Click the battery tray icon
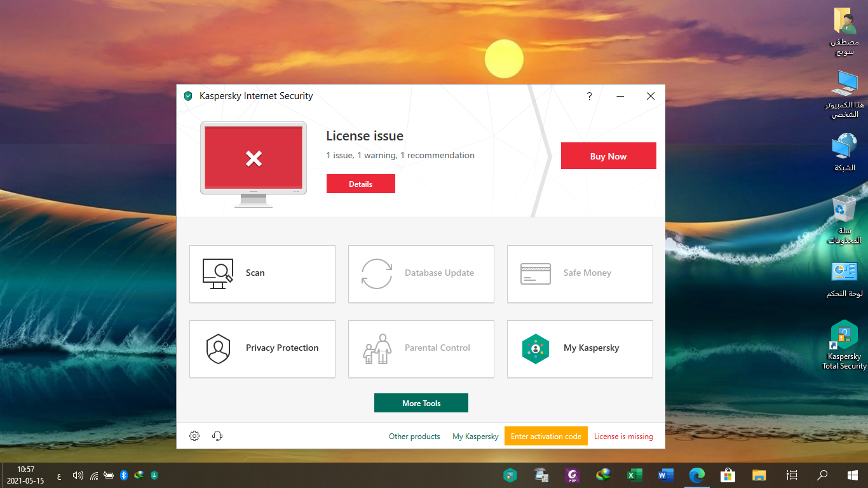Image resolution: width=868 pixels, height=488 pixels. coord(109,475)
